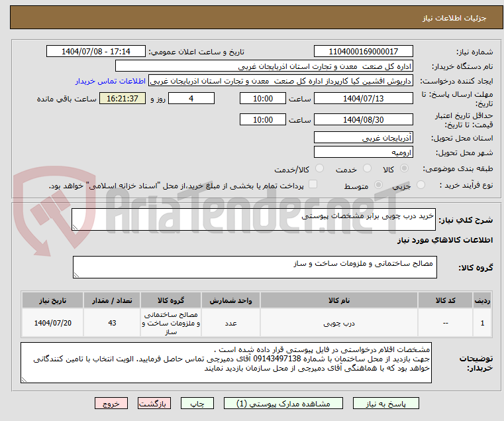Select the متوسط purchase process radio
Screen dimensions: 504x421
[x=379, y=185]
